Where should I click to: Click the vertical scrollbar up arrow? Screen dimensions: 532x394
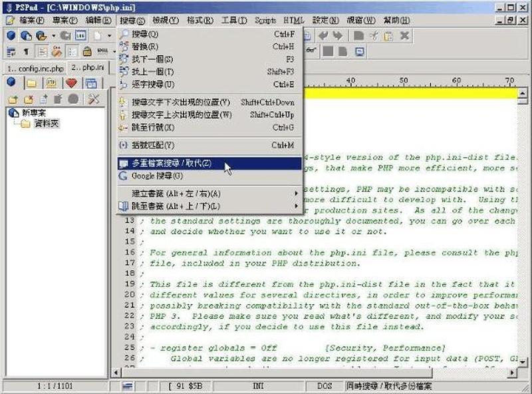pos(523,93)
